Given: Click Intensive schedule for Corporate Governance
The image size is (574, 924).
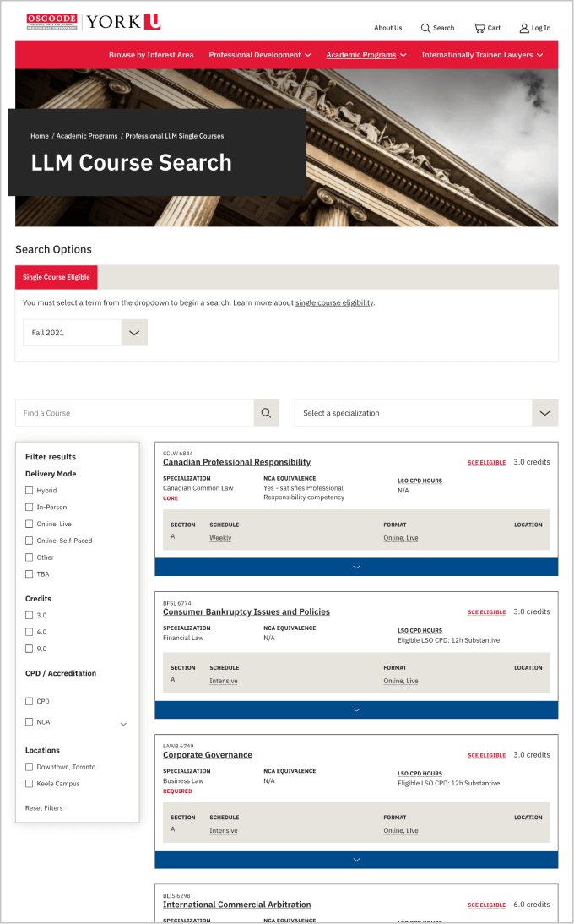Looking at the screenshot, I should click(x=224, y=831).
